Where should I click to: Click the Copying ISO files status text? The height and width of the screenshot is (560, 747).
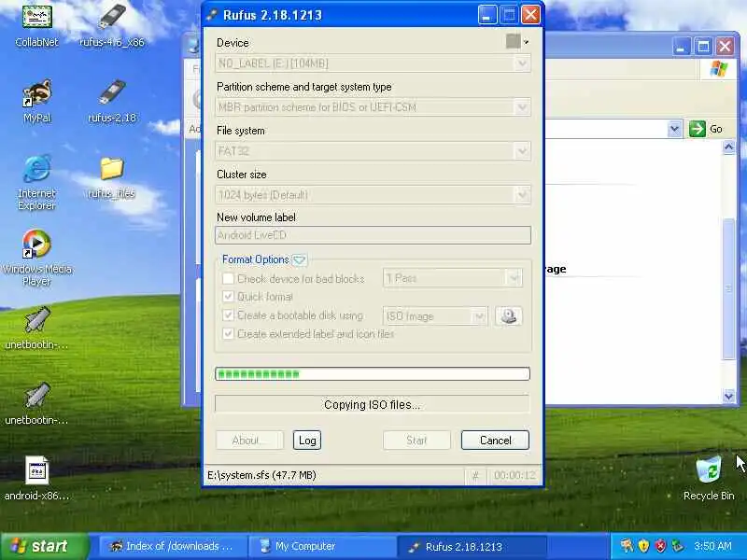pos(372,405)
